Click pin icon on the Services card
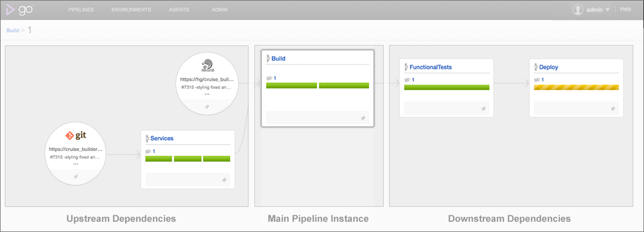This screenshot has width=644, height=232. [224, 180]
